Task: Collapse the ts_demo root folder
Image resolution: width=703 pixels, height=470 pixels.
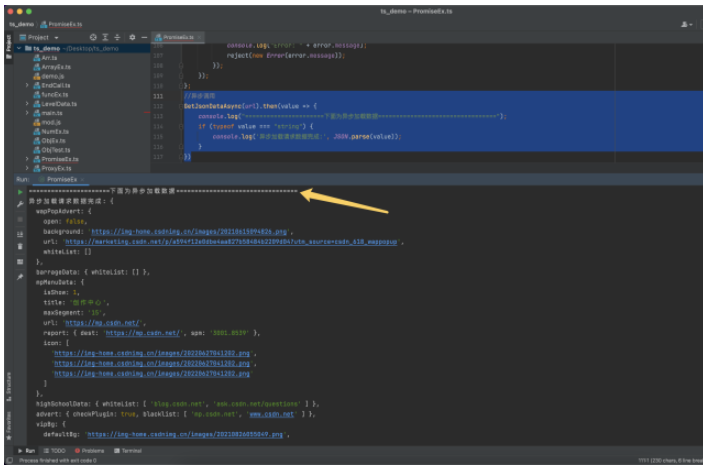Action: click(20, 48)
